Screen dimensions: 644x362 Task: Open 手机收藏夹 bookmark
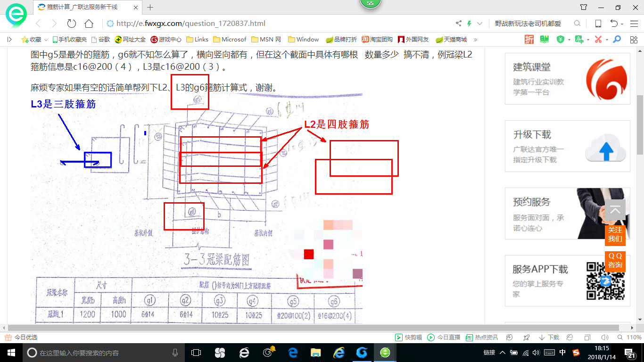69,40
